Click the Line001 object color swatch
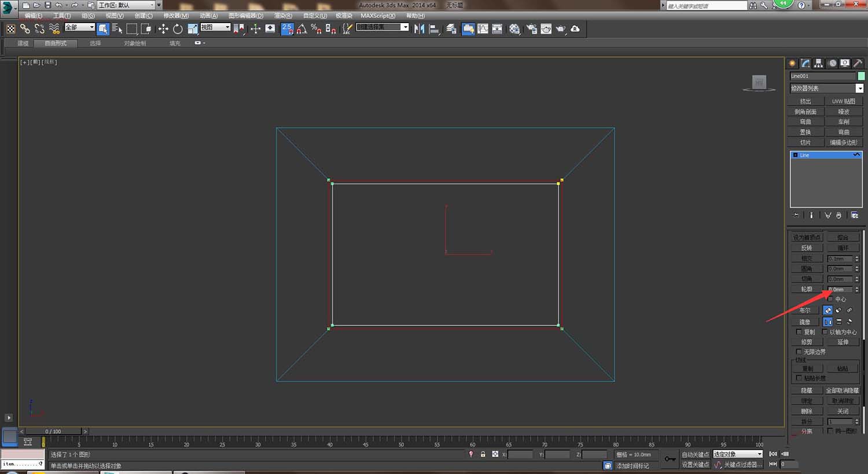Screen dimensions: 868x474 click(x=861, y=76)
